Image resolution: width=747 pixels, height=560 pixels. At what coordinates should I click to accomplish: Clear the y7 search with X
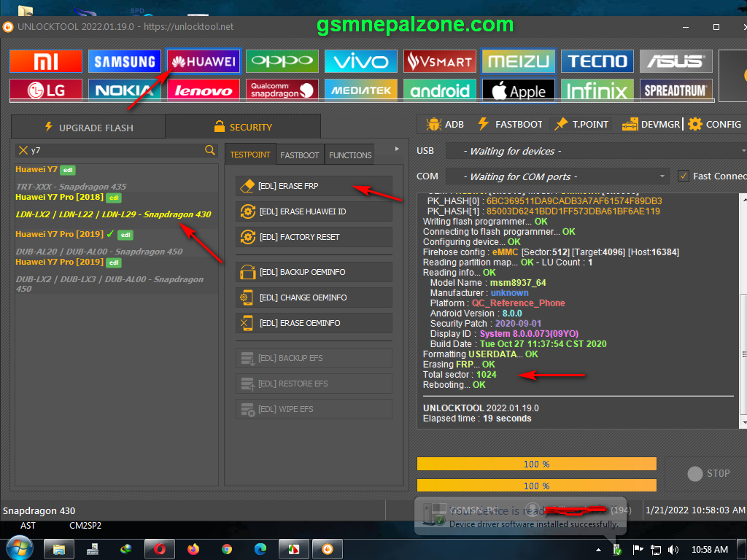[23, 150]
